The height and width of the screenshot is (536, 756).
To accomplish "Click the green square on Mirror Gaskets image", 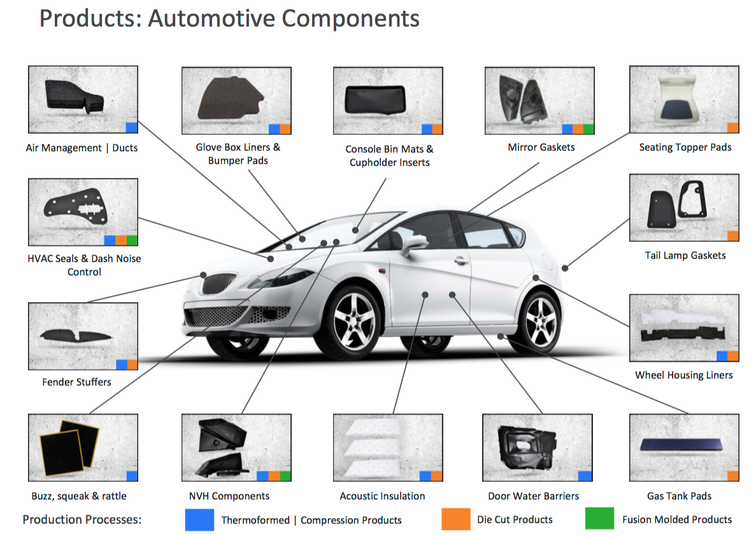I will pos(588,129).
